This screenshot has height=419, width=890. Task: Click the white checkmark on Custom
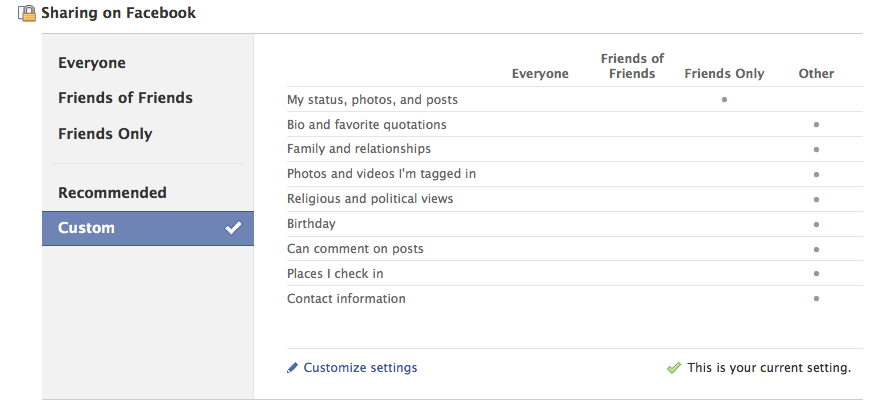pos(233,228)
